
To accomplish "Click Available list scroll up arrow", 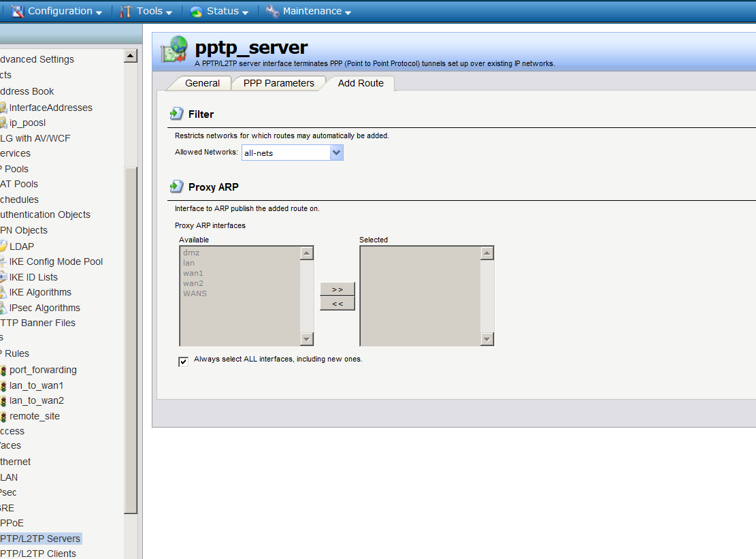I will coord(307,253).
